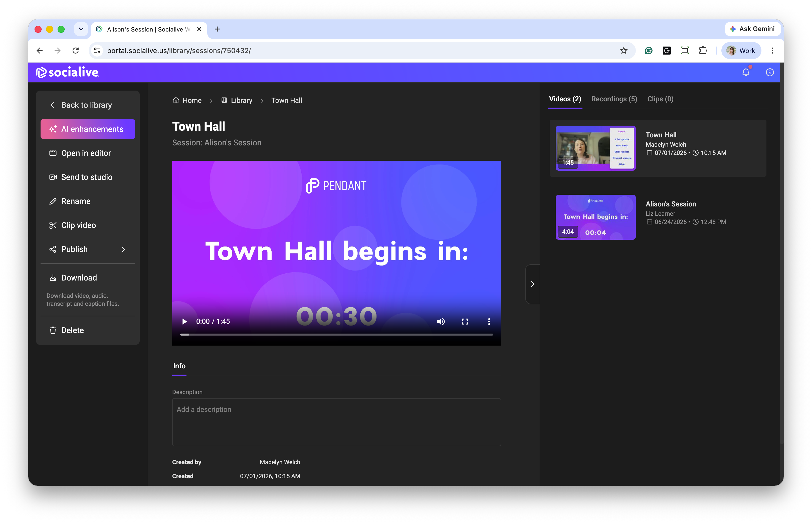Viewport: 812px width, 523px height.
Task: Open the Town Hall video thumbnail
Action: click(595, 148)
